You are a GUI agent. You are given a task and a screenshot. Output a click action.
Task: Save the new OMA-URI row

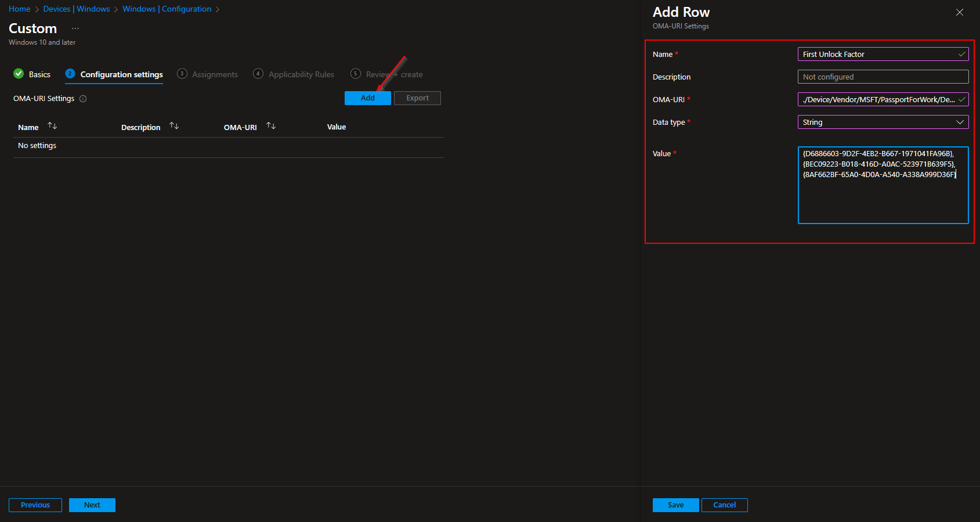point(675,505)
